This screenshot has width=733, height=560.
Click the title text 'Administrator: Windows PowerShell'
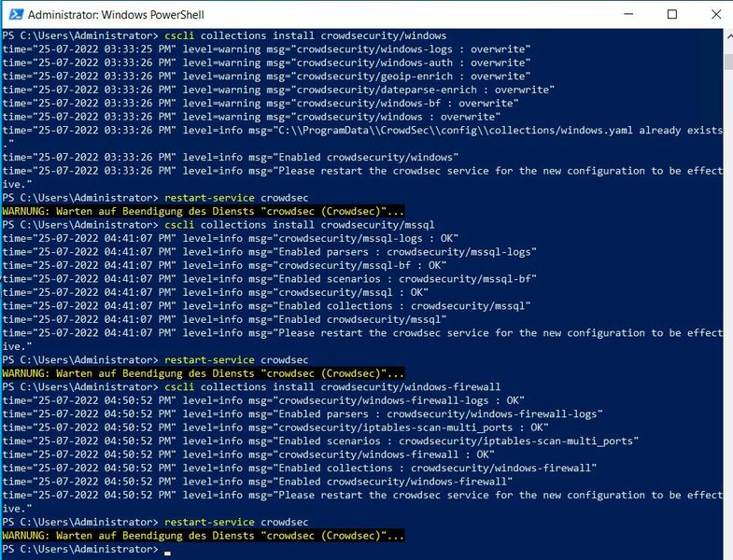pos(116,15)
